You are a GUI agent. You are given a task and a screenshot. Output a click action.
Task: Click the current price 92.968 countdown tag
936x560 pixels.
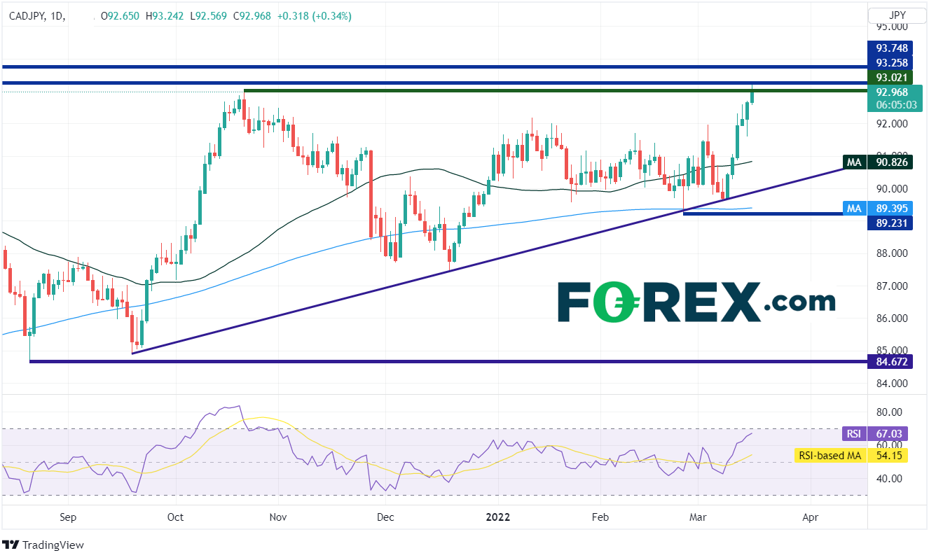[x=895, y=98]
